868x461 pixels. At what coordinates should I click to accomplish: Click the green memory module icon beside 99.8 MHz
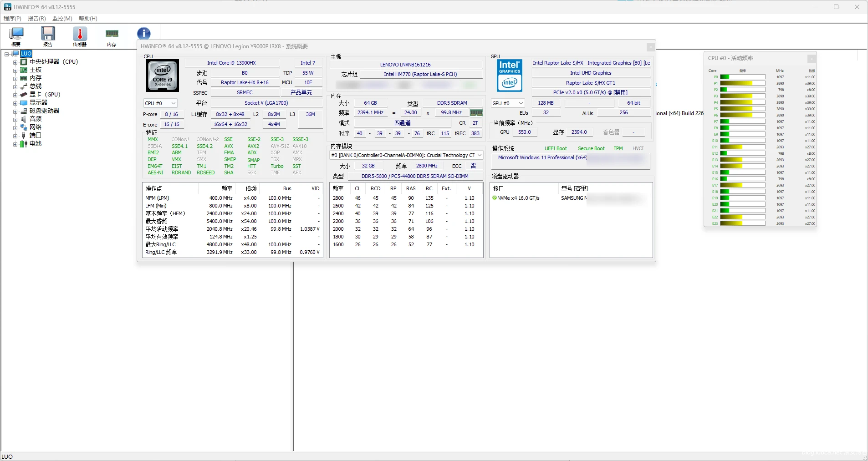tap(476, 112)
